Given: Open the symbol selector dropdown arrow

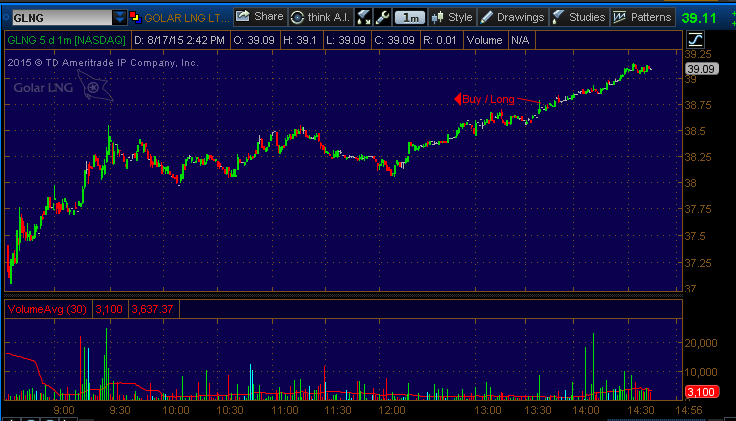Looking at the screenshot, I should 120,18.
